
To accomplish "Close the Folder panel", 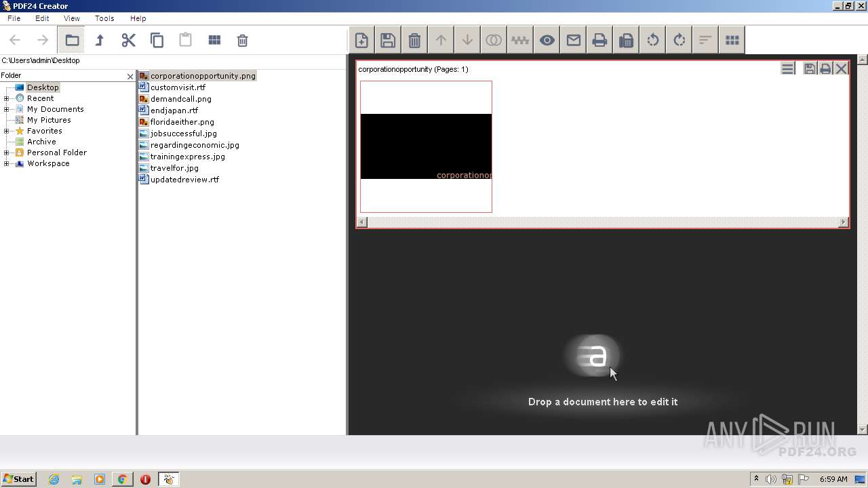I will coord(130,77).
